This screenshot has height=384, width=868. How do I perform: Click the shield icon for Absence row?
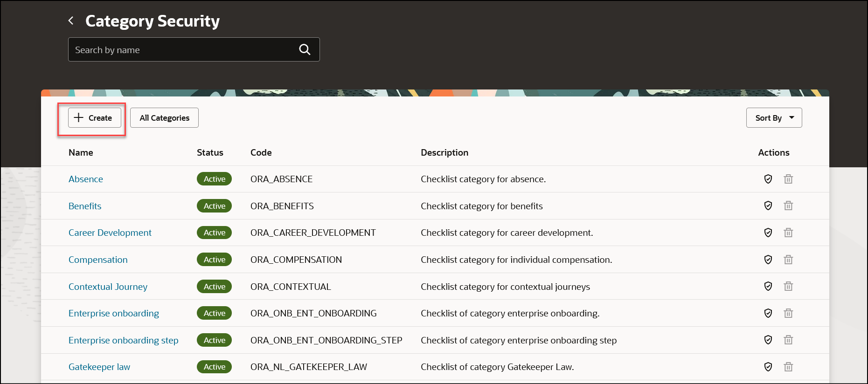(768, 179)
